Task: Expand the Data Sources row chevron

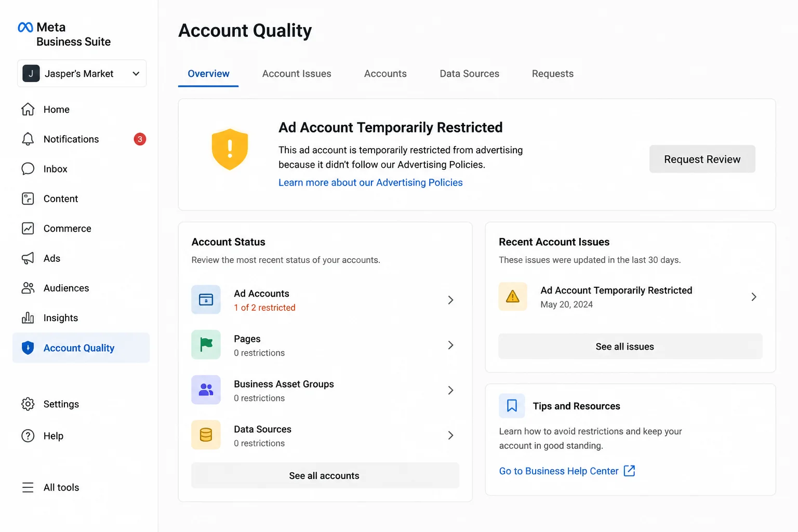Action: tap(451, 435)
